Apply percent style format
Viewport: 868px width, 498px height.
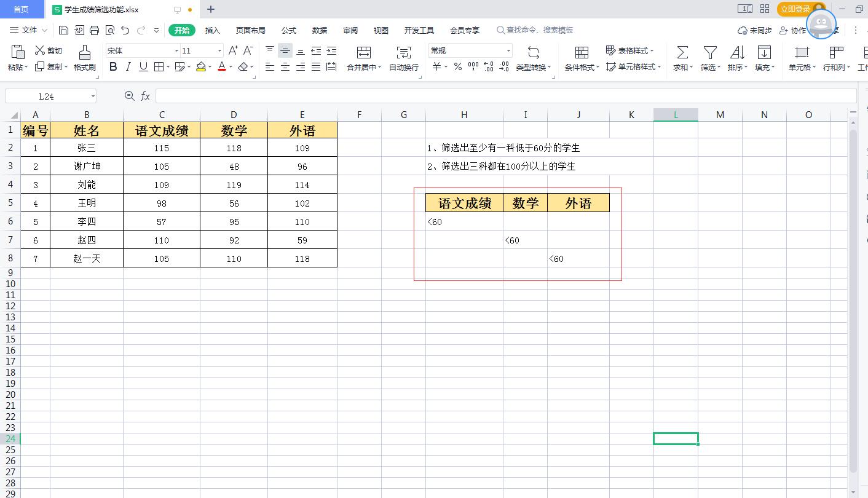tap(458, 67)
